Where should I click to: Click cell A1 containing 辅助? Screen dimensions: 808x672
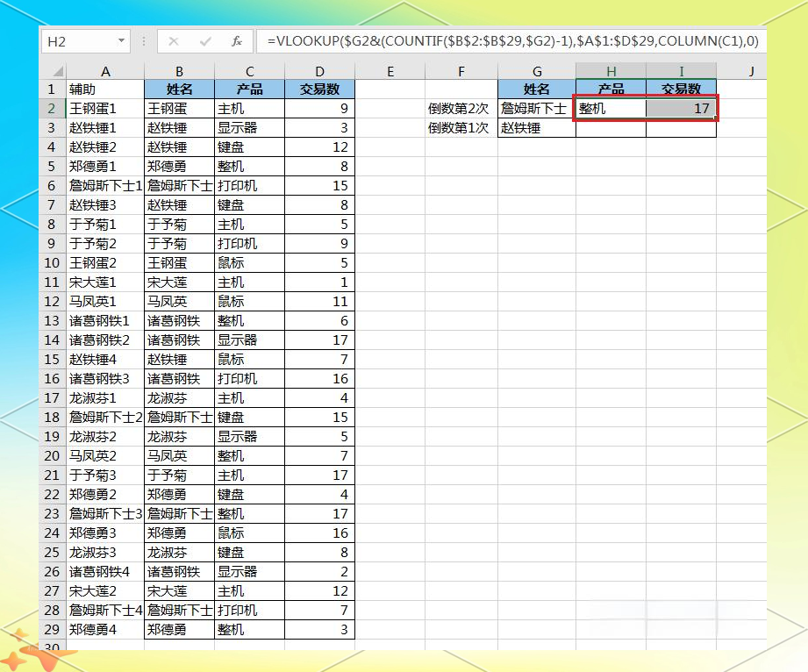click(x=105, y=89)
